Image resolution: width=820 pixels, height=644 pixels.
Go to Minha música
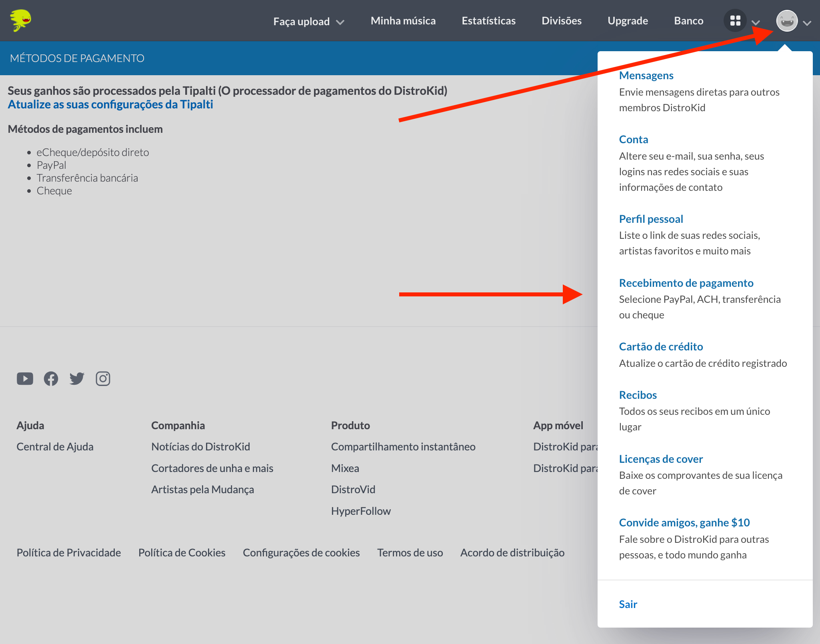pos(403,21)
